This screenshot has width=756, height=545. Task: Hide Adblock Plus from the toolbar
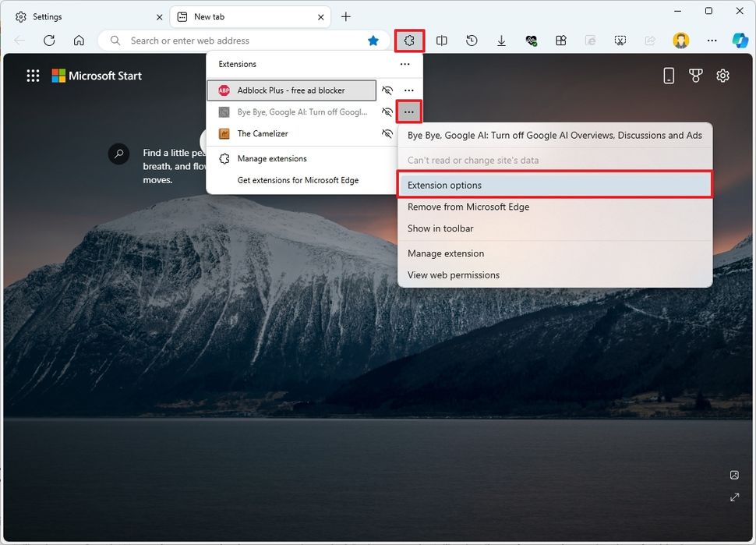(387, 90)
